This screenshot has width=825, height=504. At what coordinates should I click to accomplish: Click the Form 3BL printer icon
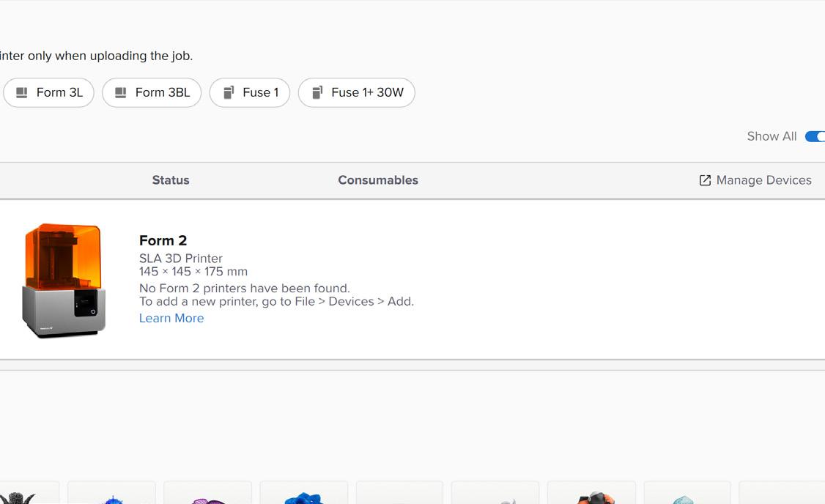tap(120, 92)
